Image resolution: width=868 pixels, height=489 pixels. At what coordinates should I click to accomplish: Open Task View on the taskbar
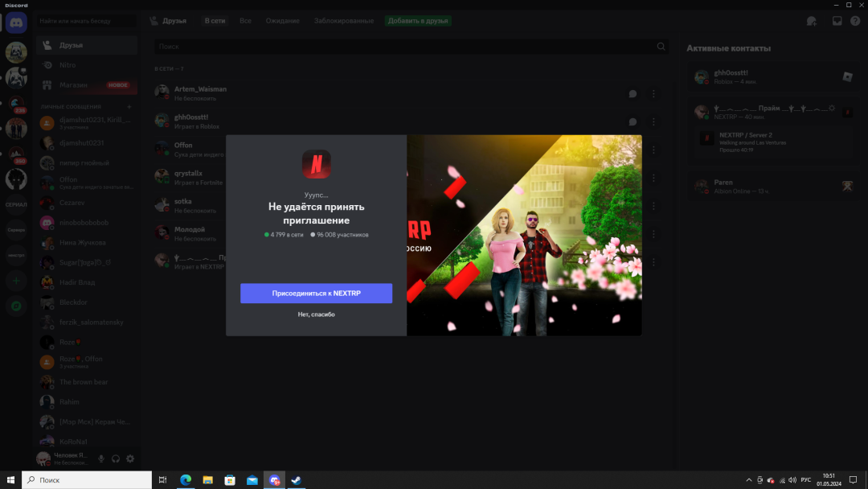coord(162,480)
